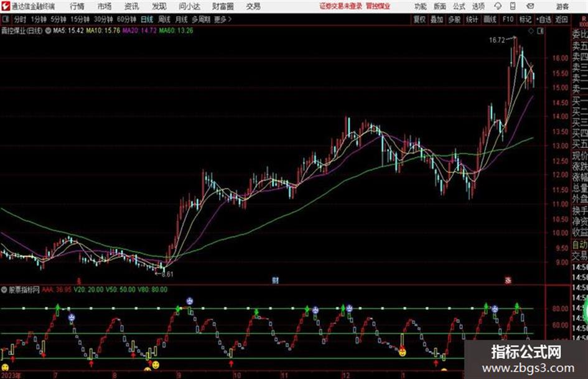The image size is (588, 379).
Task: Open F10 company information
Action: (508, 19)
